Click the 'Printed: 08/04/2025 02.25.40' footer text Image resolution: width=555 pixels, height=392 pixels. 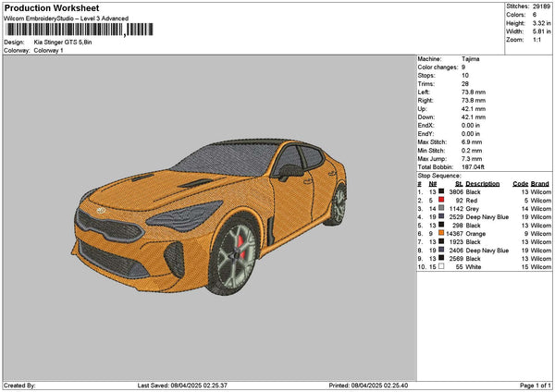(368, 386)
